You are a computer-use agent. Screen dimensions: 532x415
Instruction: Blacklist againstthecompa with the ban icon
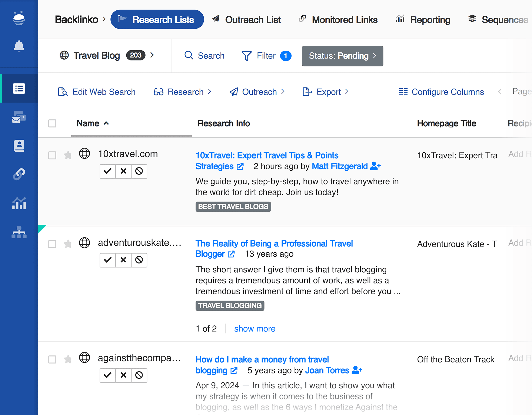click(x=139, y=375)
